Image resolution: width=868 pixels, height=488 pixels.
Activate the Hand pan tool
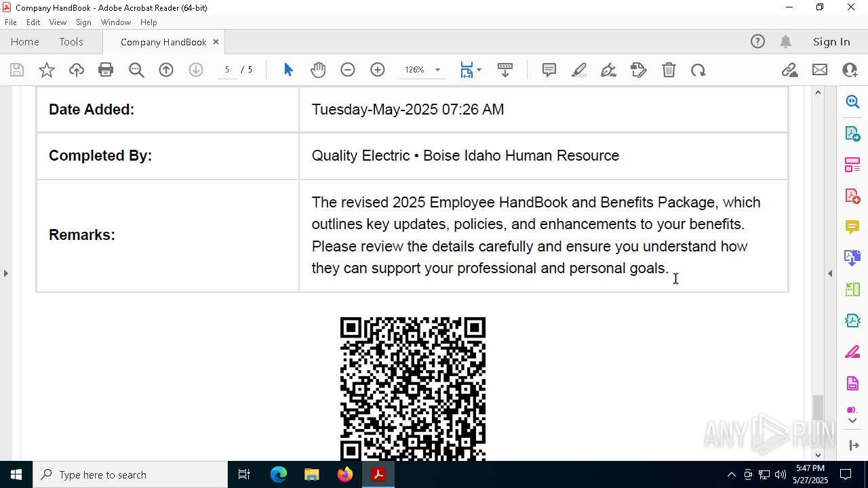[x=318, y=70]
